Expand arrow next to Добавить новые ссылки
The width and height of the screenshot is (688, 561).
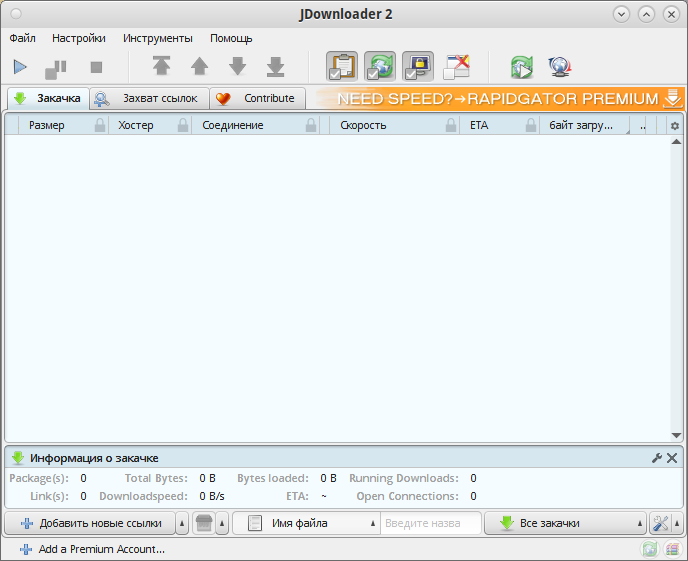coord(182,523)
